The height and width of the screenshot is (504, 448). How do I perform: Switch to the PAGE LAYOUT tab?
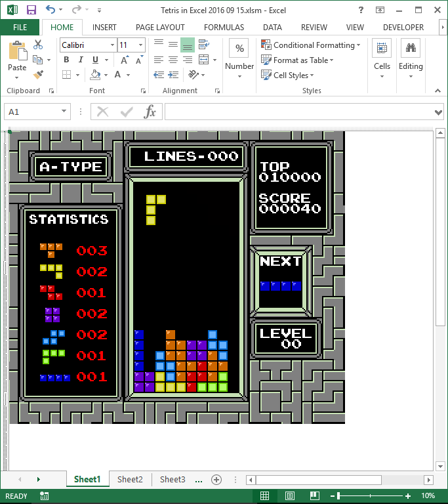coord(160,28)
